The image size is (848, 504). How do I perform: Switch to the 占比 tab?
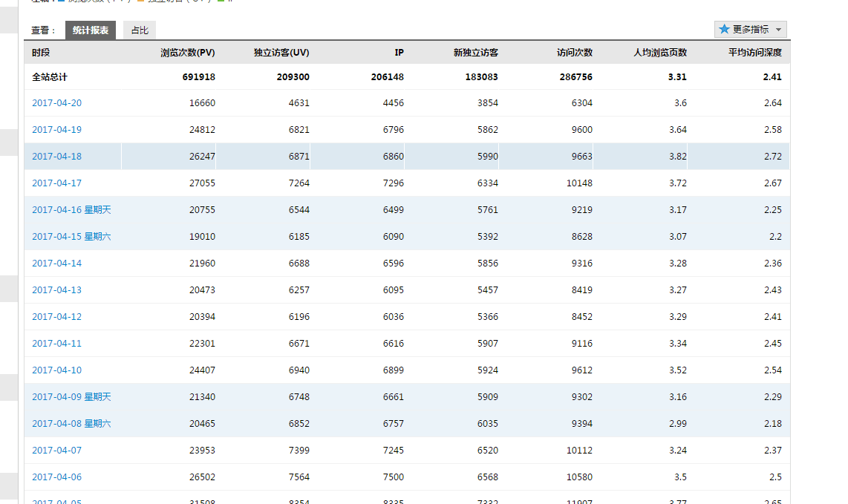point(140,30)
